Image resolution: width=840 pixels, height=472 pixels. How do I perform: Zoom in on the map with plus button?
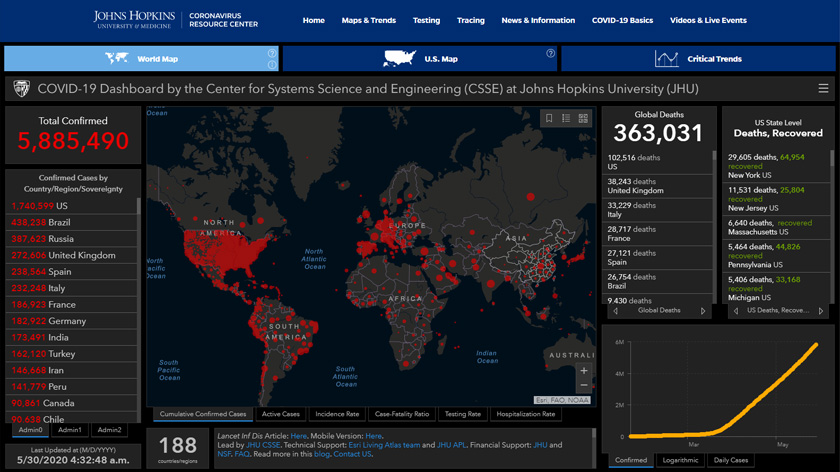coord(584,370)
